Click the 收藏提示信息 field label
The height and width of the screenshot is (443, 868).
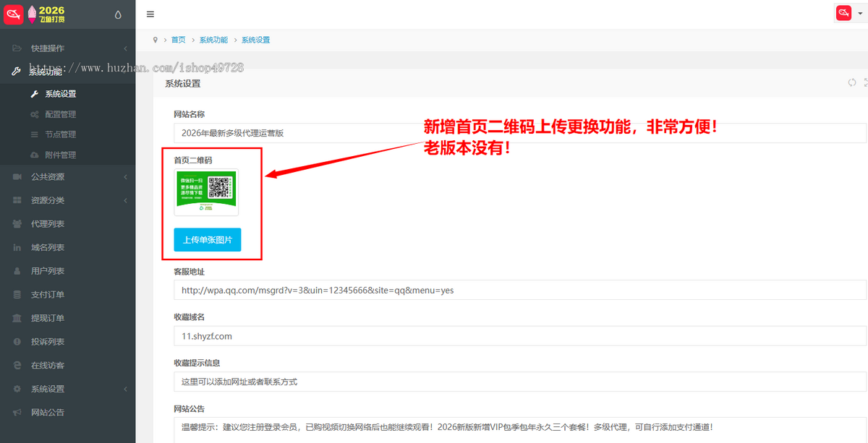tap(197, 362)
